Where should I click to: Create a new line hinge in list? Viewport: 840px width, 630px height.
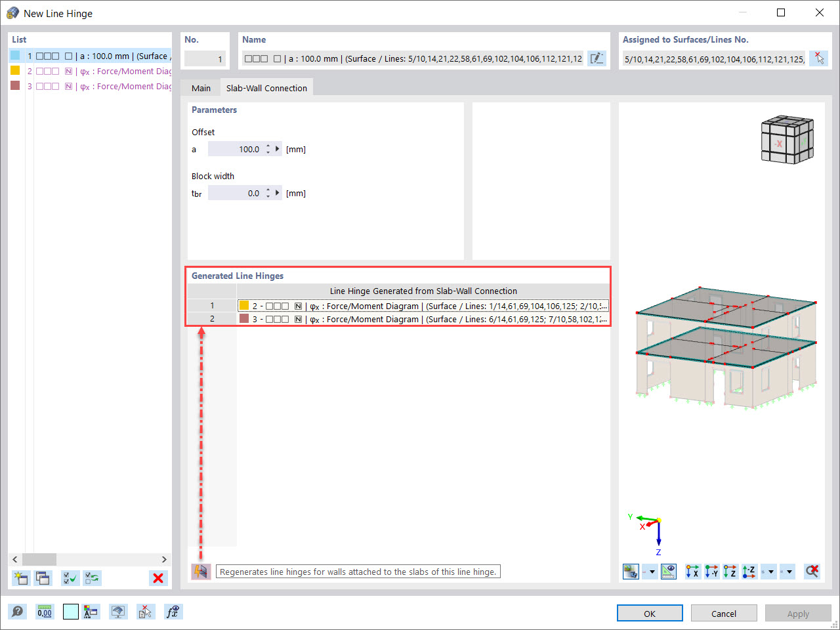21,578
